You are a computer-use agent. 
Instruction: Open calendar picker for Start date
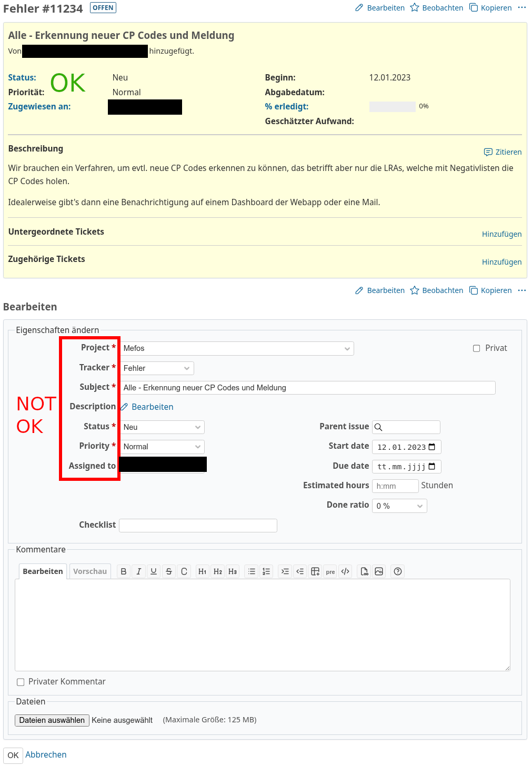tap(432, 447)
